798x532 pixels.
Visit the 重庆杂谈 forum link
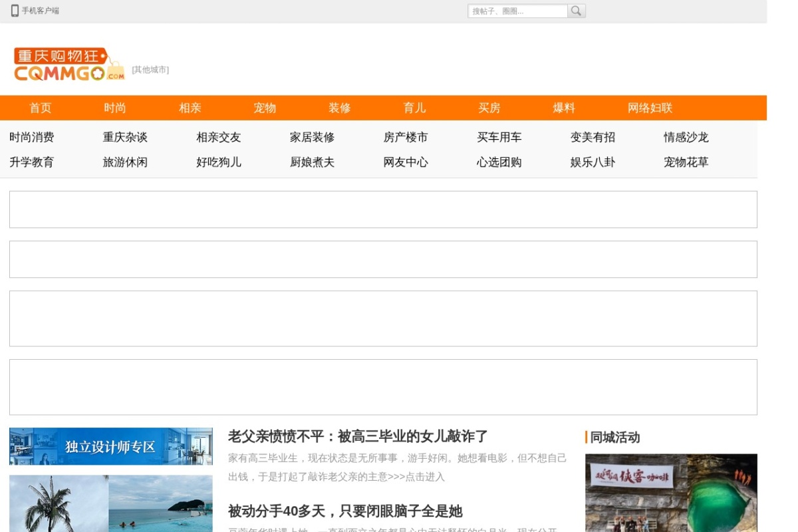125,137
